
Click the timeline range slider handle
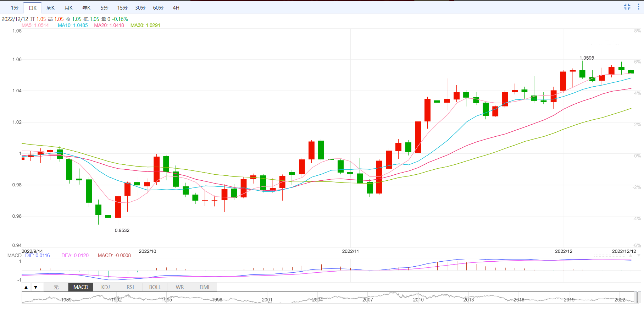click(637, 298)
